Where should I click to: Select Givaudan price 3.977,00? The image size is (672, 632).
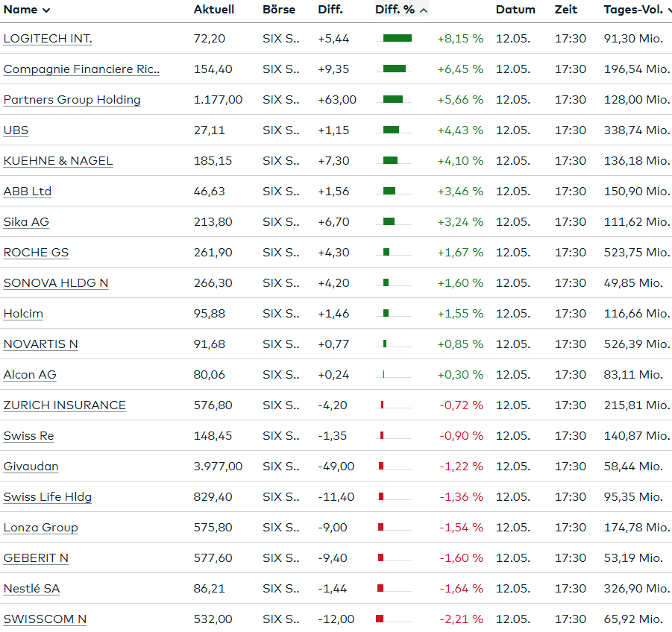point(218,467)
